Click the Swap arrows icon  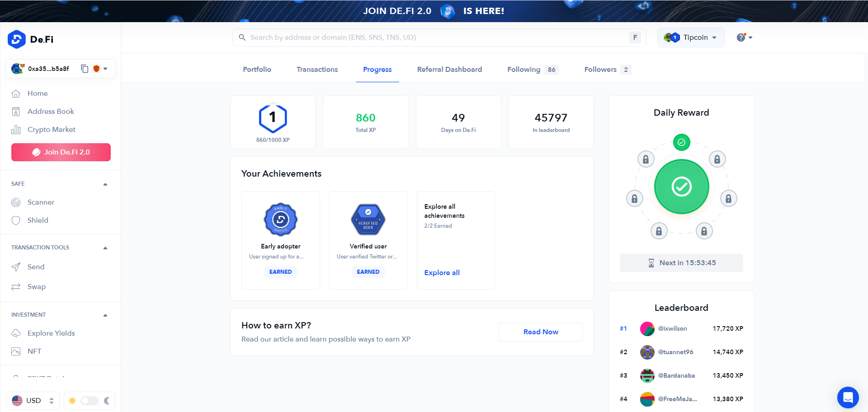click(16, 287)
